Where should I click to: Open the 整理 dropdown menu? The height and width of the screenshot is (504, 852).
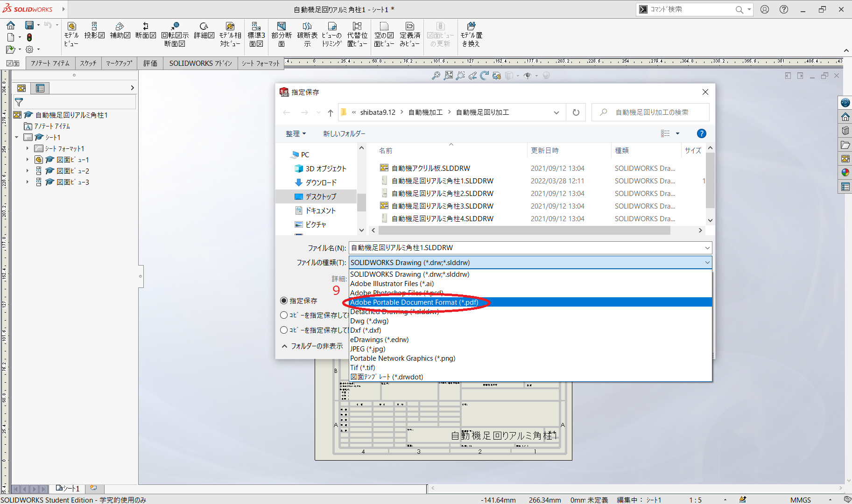pyautogui.click(x=296, y=133)
